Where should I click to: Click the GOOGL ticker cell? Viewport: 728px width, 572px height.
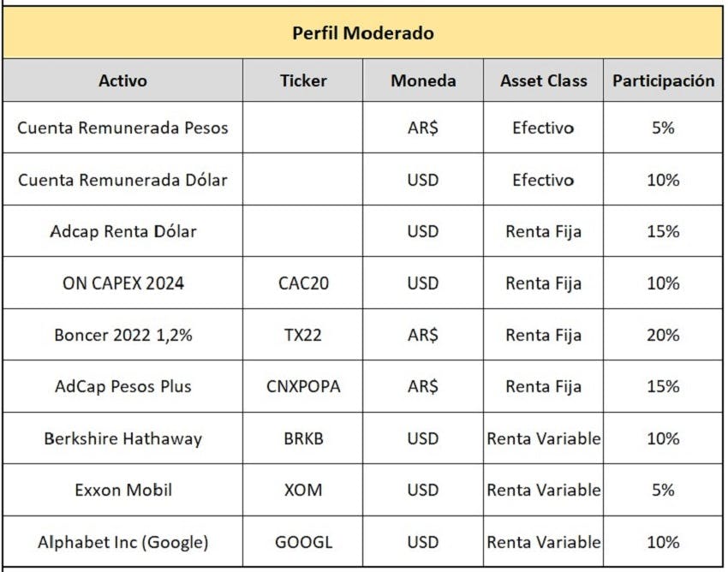click(x=302, y=542)
